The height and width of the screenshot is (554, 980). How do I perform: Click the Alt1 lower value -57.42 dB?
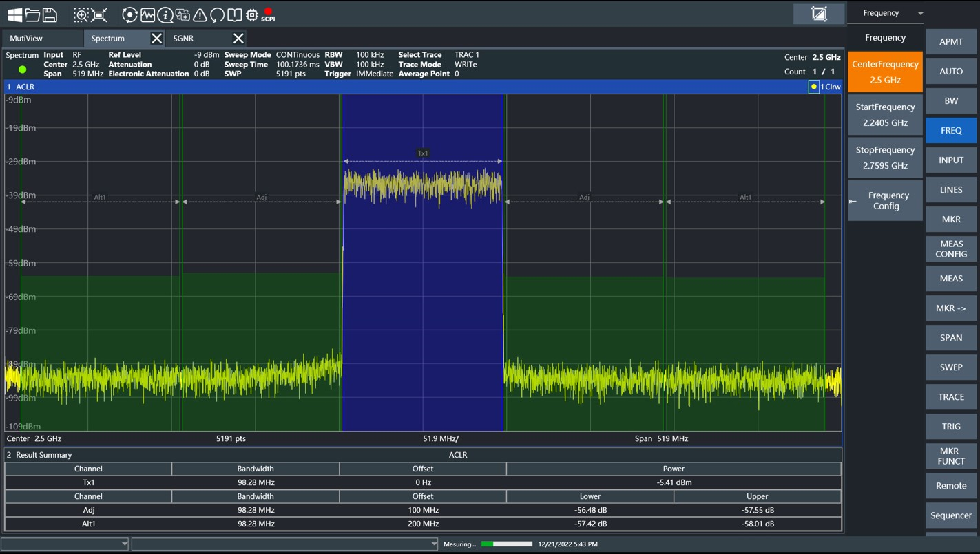coord(590,524)
